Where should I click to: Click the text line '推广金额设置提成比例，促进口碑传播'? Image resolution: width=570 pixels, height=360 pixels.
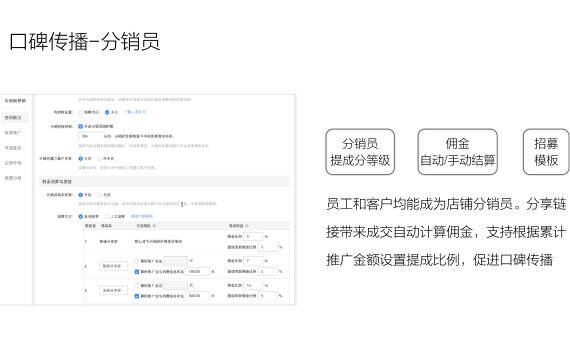[x=439, y=260]
